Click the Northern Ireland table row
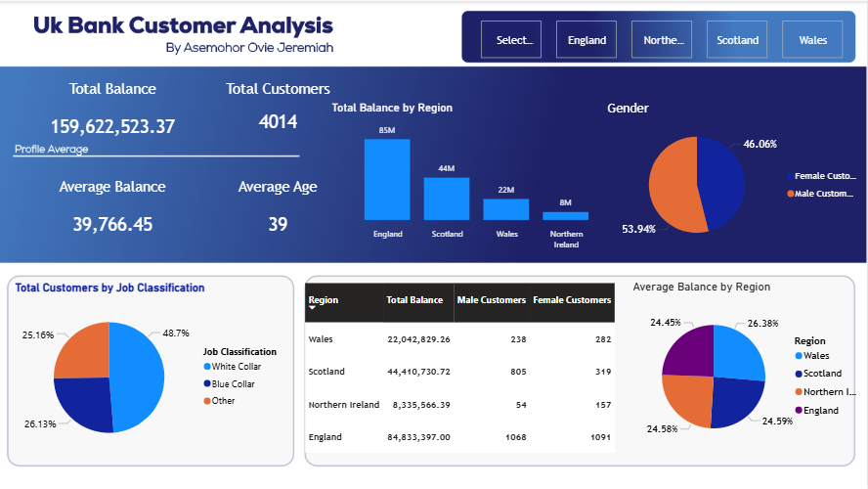The image size is (868, 489). coord(459,405)
